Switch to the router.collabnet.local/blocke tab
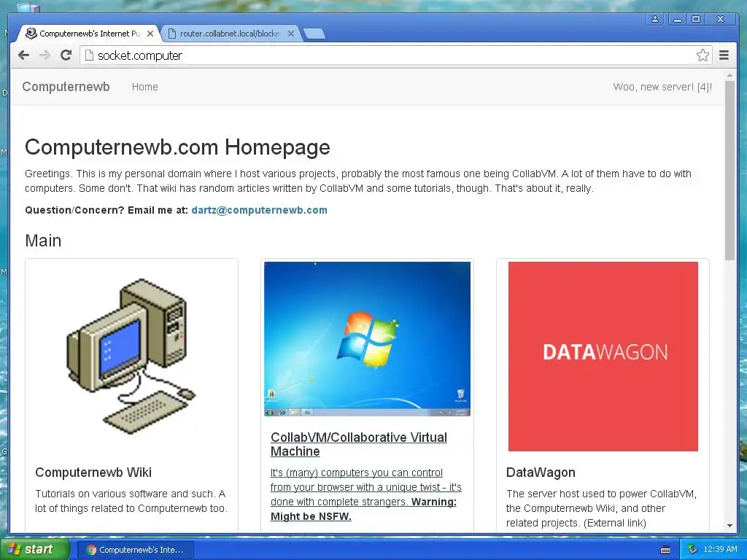Image resolution: width=747 pixels, height=560 pixels. (x=230, y=34)
